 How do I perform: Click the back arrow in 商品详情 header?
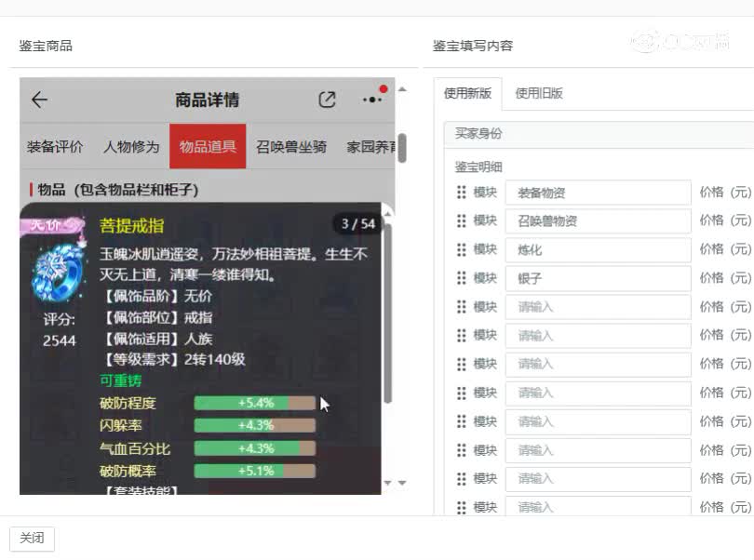point(39,100)
